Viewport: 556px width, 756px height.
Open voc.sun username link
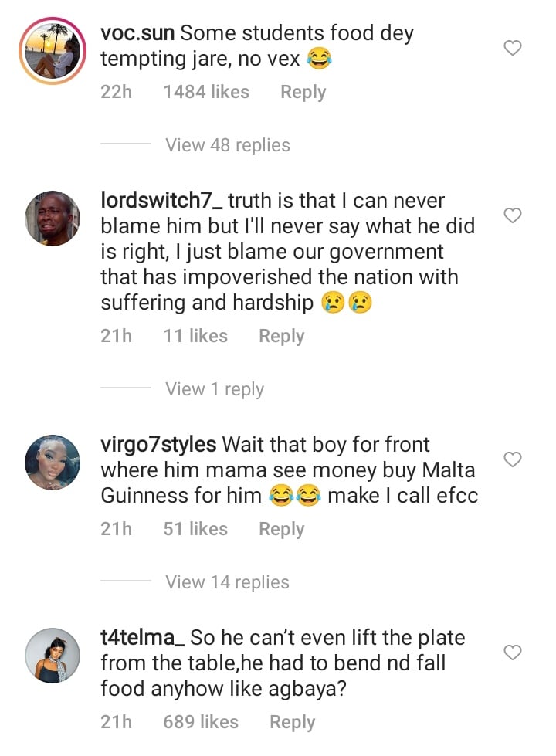138,34
